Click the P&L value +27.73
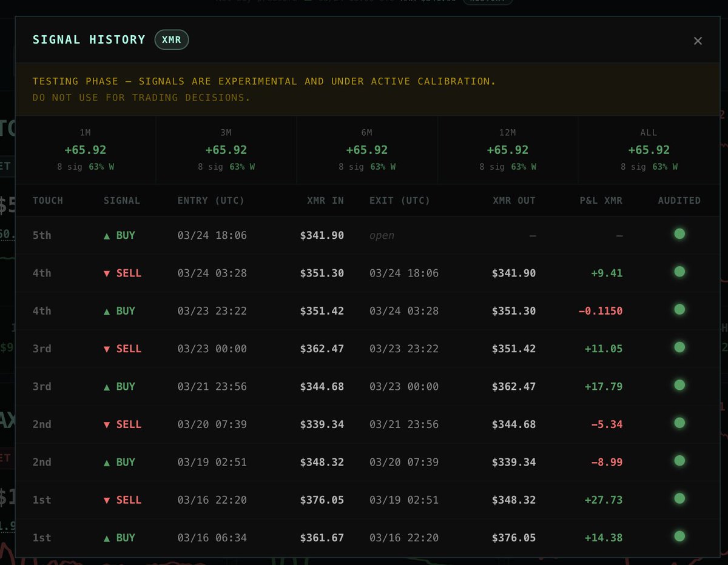The image size is (728, 565). pos(604,500)
